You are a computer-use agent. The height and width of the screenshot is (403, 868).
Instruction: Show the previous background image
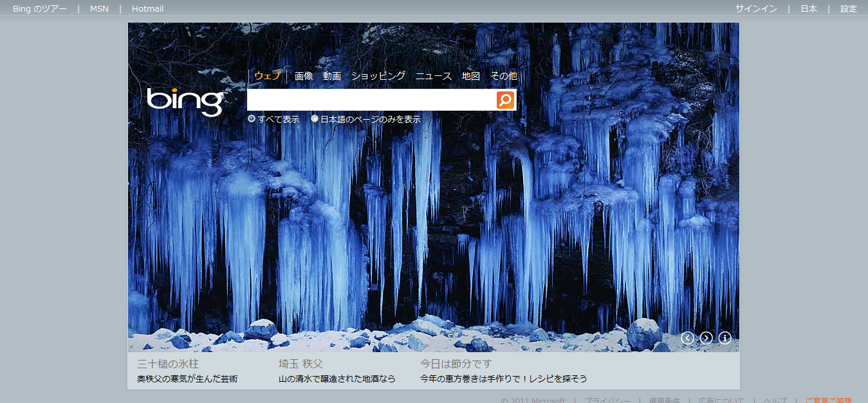(687, 338)
